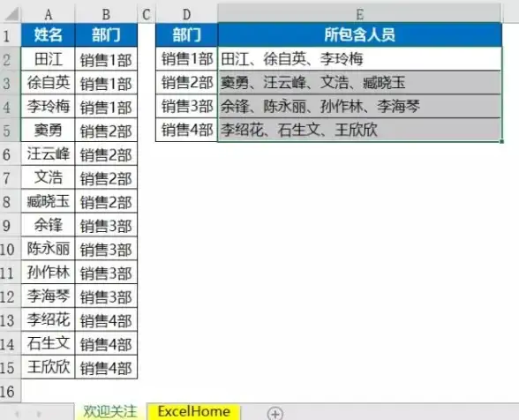Click 销售3部 cell in column D

click(x=187, y=107)
